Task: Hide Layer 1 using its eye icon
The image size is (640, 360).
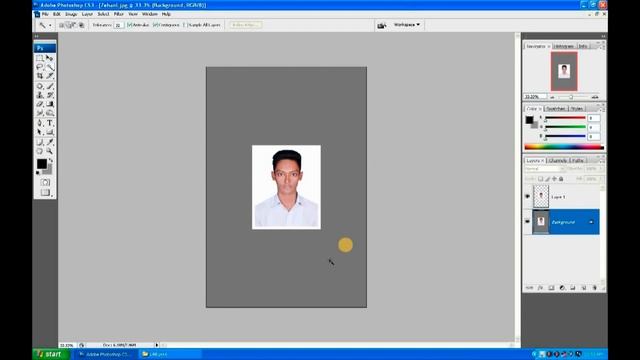Action: pyautogui.click(x=527, y=196)
